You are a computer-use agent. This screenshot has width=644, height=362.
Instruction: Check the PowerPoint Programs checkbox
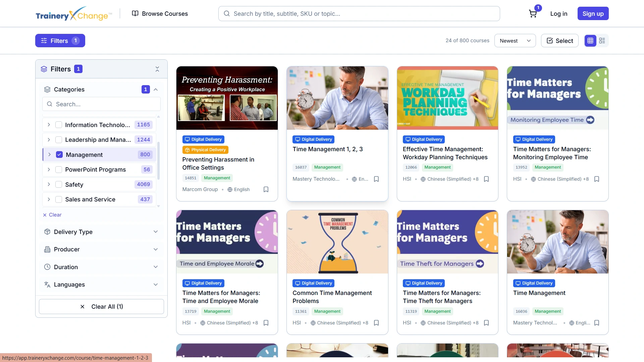pos(59,170)
